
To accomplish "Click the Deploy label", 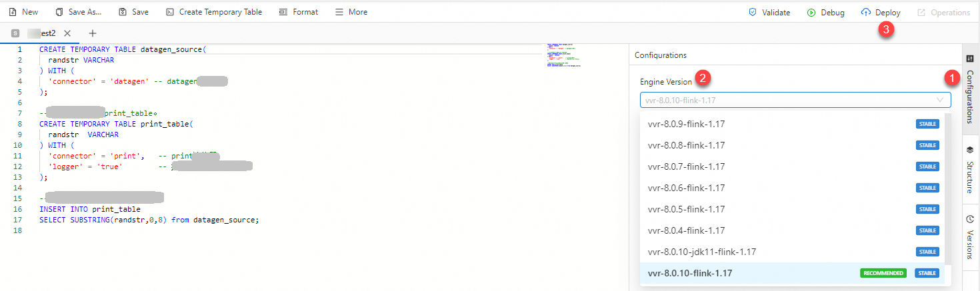I will pos(888,13).
